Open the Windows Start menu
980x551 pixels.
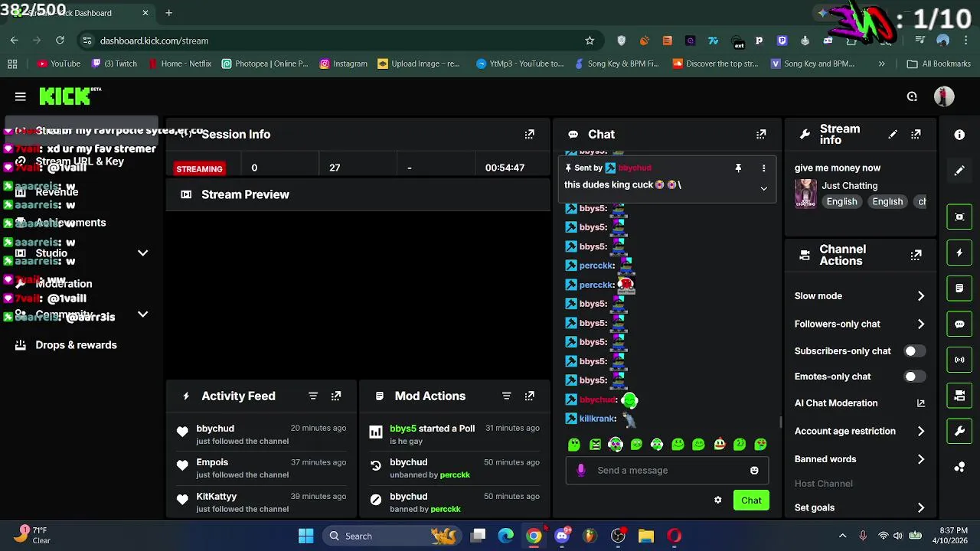[305, 536]
